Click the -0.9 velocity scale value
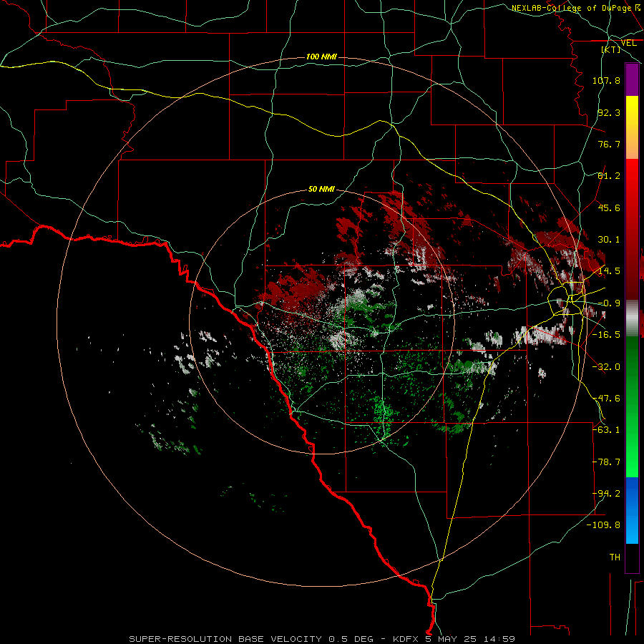 click(x=609, y=303)
